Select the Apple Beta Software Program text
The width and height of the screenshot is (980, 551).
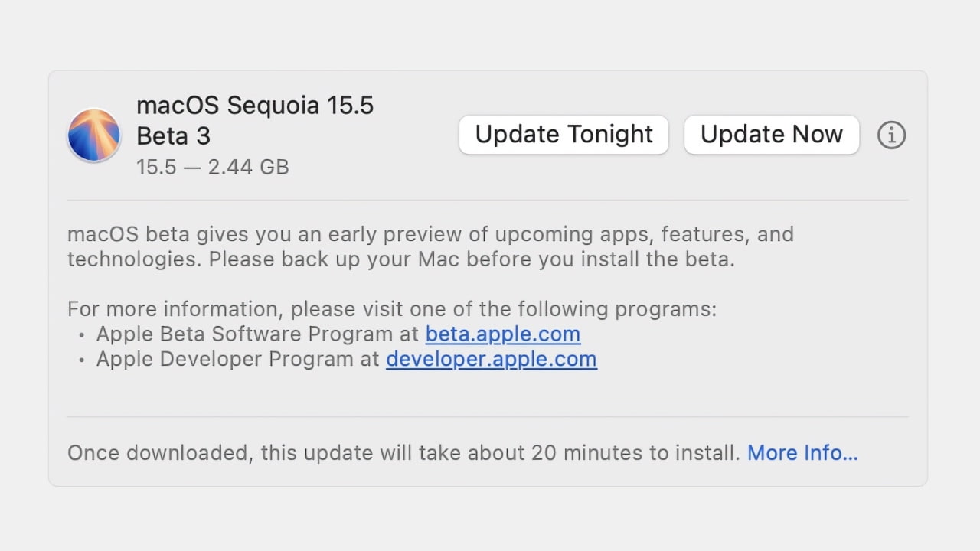pos(255,334)
